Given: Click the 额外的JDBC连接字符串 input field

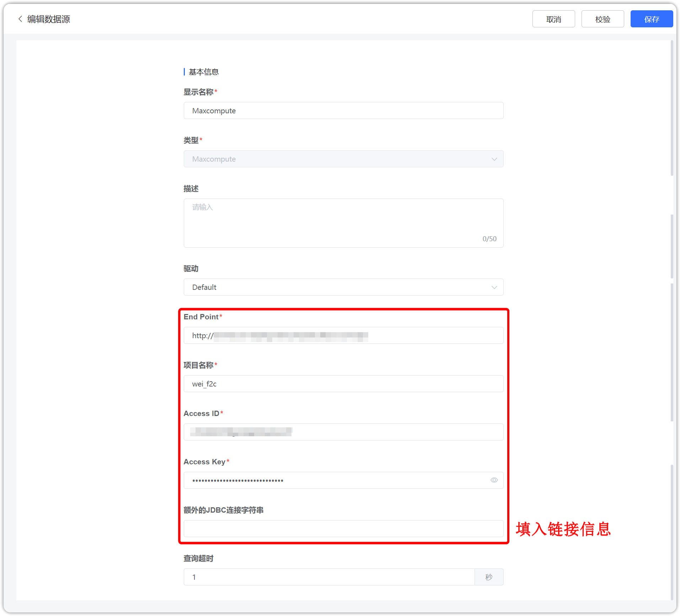Looking at the screenshot, I should pos(343,529).
